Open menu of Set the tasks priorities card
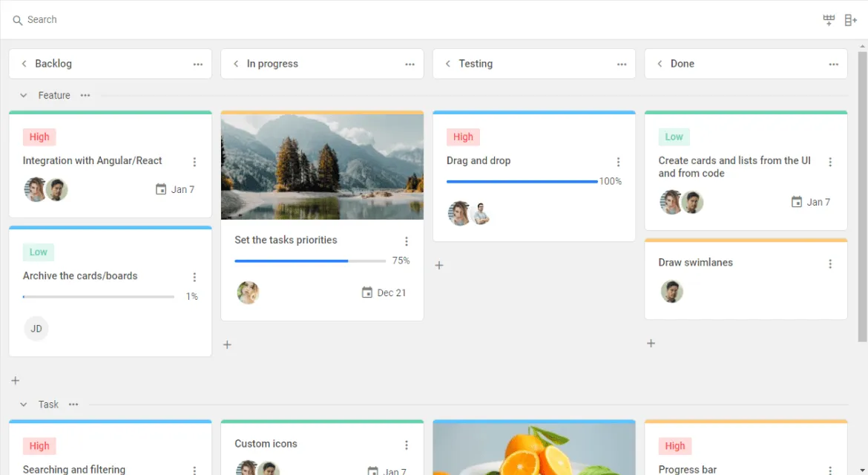 click(407, 241)
